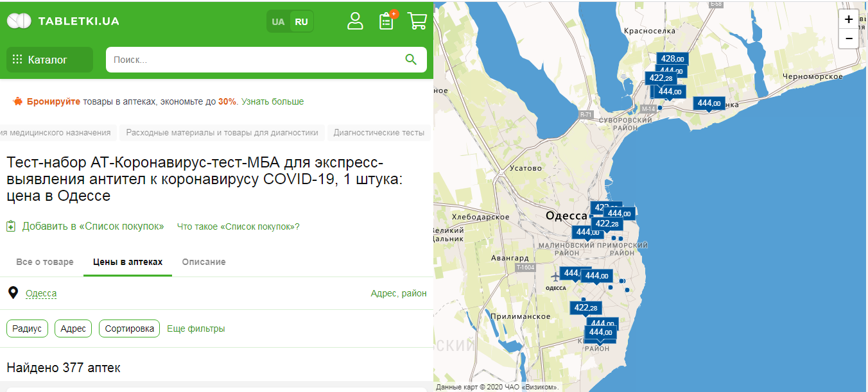Click the location pin next to Одесса
The width and height of the screenshot is (868, 392).
12,293
